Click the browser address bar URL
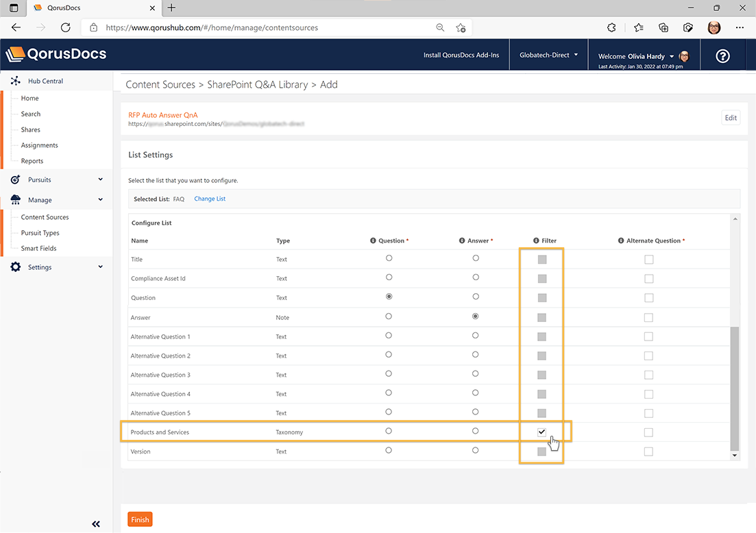The height and width of the screenshot is (533, 756). [212, 27]
